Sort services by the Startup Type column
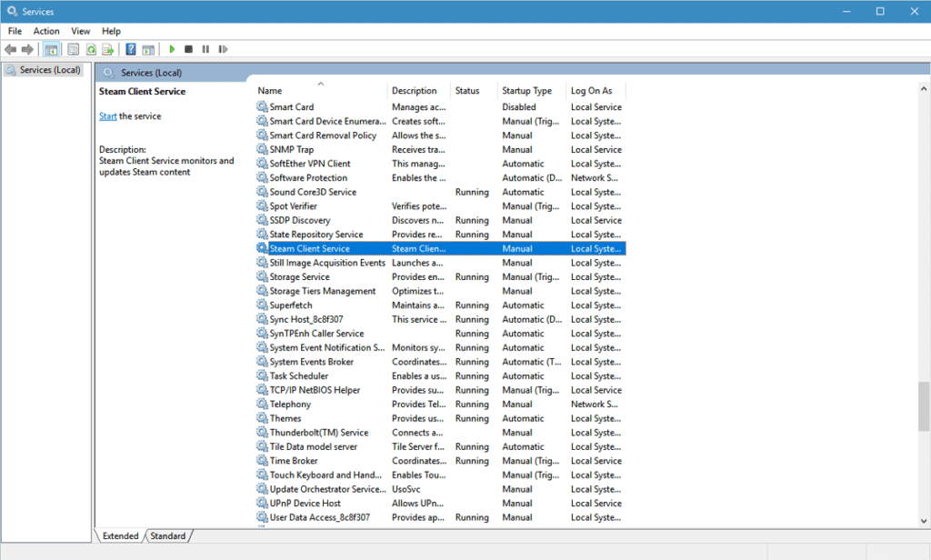Image resolution: width=931 pixels, height=560 pixels. 526,90
